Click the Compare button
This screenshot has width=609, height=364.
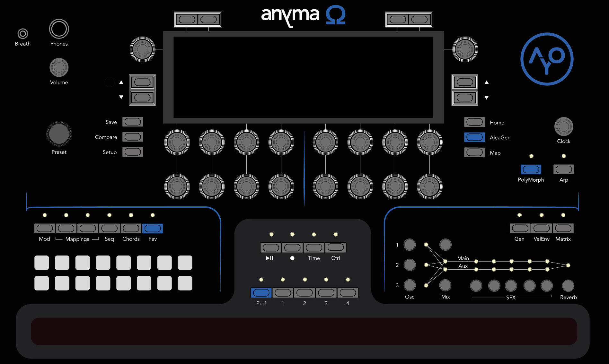click(x=133, y=137)
